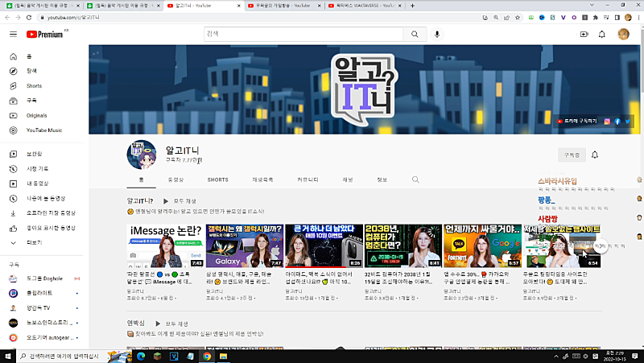This screenshot has width=644, height=363.
Task: Click the magnifier search button
Action: click(x=415, y=34)
